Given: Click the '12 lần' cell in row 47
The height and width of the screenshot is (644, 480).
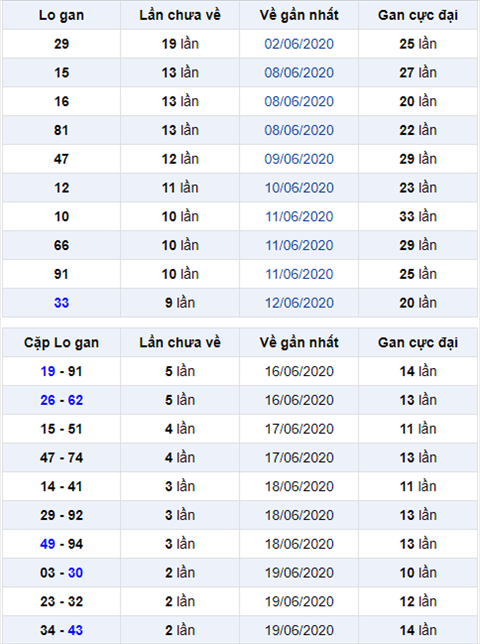Looking at the screenshot, I should (x=180, y=159).
